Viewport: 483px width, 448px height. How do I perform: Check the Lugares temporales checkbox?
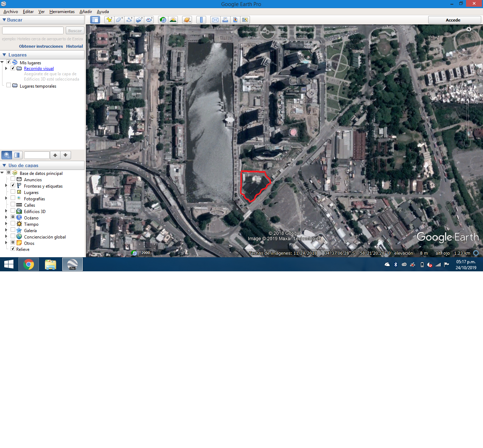pos(8,85)
